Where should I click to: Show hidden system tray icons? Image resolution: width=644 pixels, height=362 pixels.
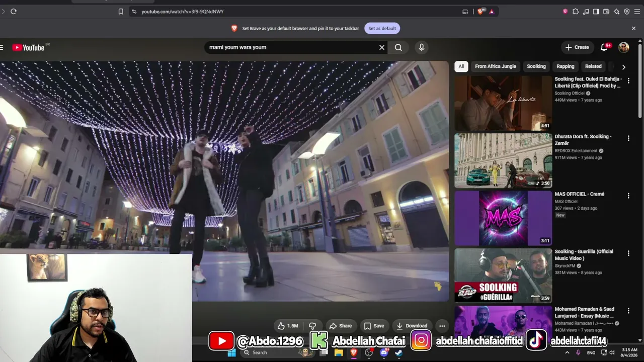[567, 352]
